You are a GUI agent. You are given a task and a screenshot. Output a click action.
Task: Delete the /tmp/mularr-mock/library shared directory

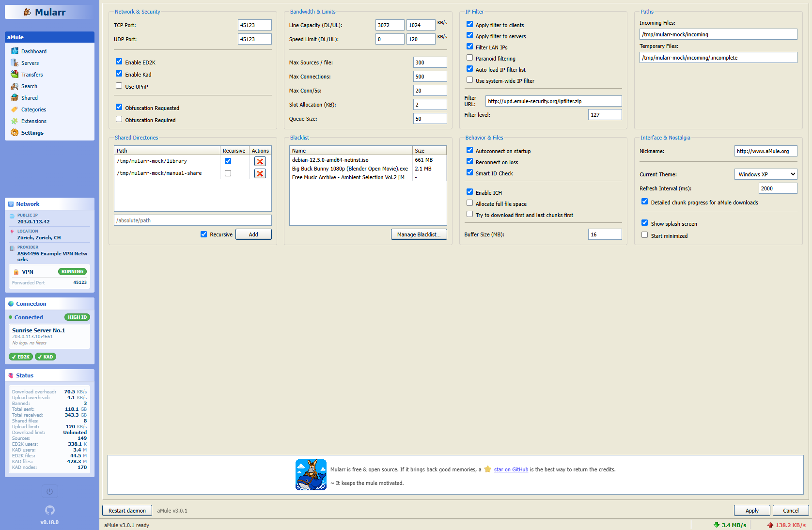click(260, 161)
